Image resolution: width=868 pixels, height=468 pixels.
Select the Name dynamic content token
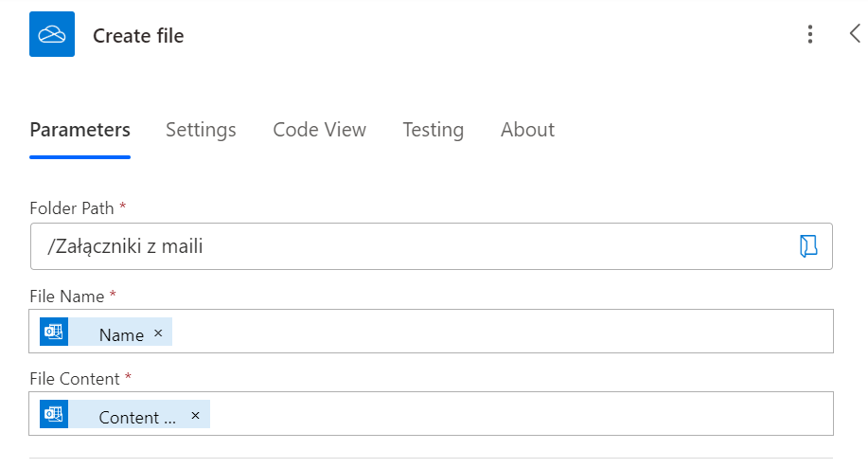point(120,334)
